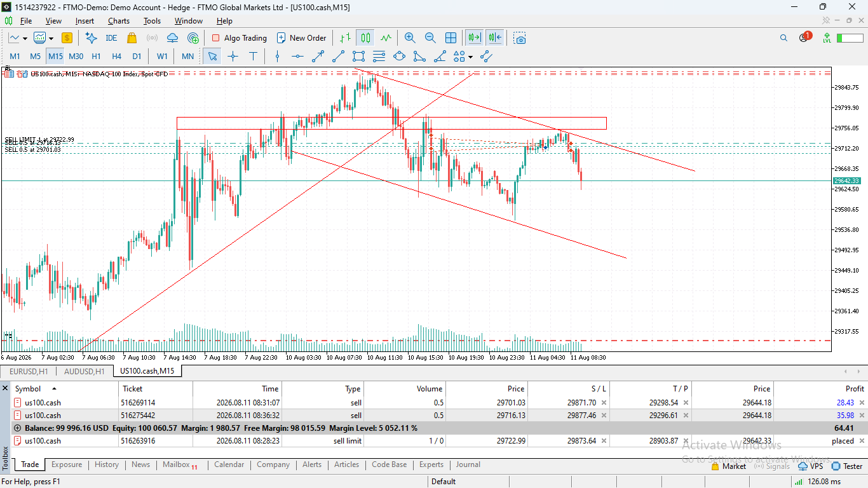Image resolution: width=868 pixels, height=488 pixels.
Task: Open the Charts menu
Action: pyautogui.click(x=119, y=21)
